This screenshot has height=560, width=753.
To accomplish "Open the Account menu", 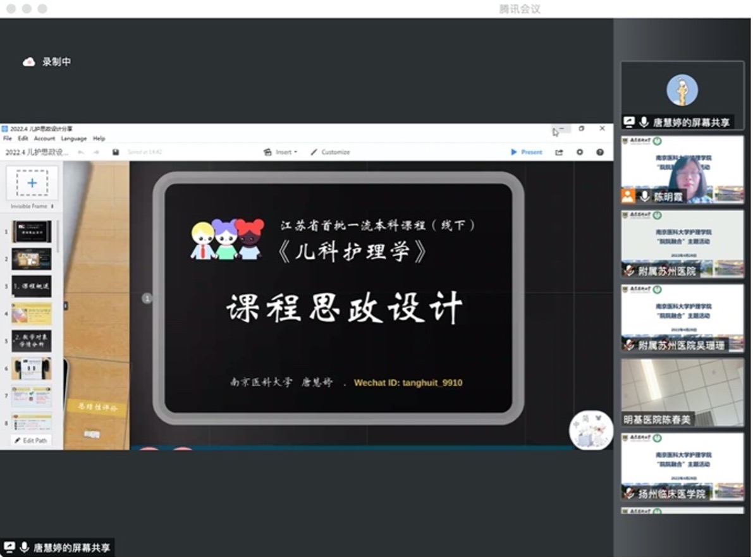I will pos(44,138).
